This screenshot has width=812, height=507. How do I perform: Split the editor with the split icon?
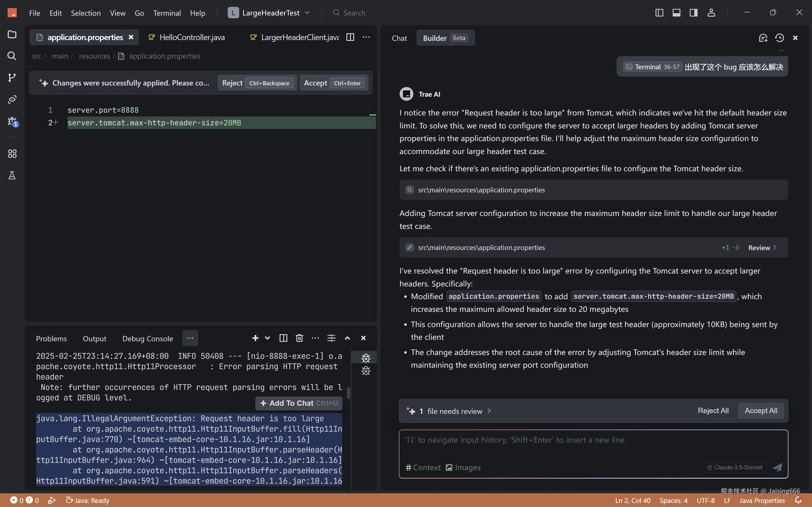(350, 37)
